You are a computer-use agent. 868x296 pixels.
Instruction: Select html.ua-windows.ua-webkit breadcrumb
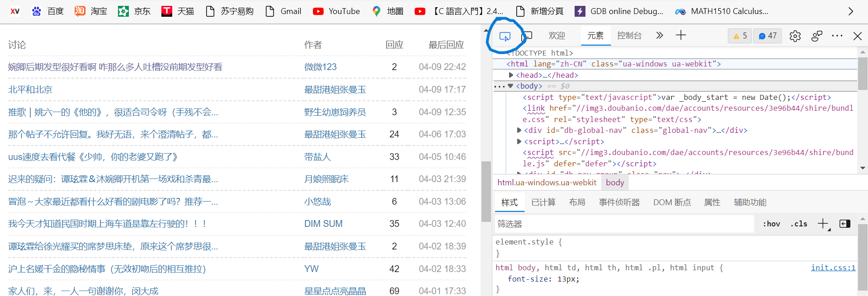click(547, 183)
